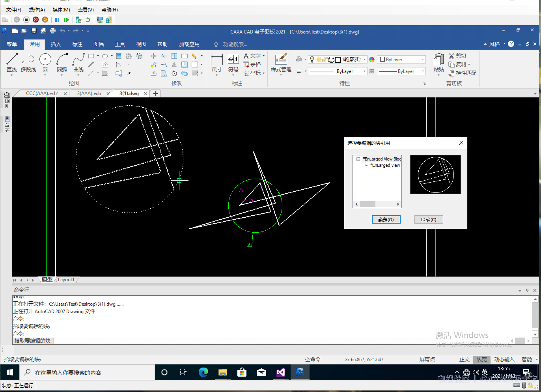
Task: Collapse the EnLarged View Block tree node
Action: click(x=358, y=159)
